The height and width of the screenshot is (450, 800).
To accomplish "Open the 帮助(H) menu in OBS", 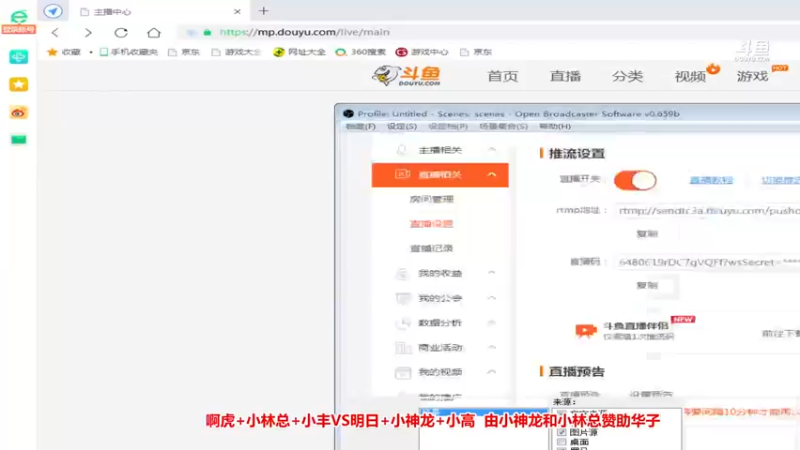I will click(x=555, y=126).
